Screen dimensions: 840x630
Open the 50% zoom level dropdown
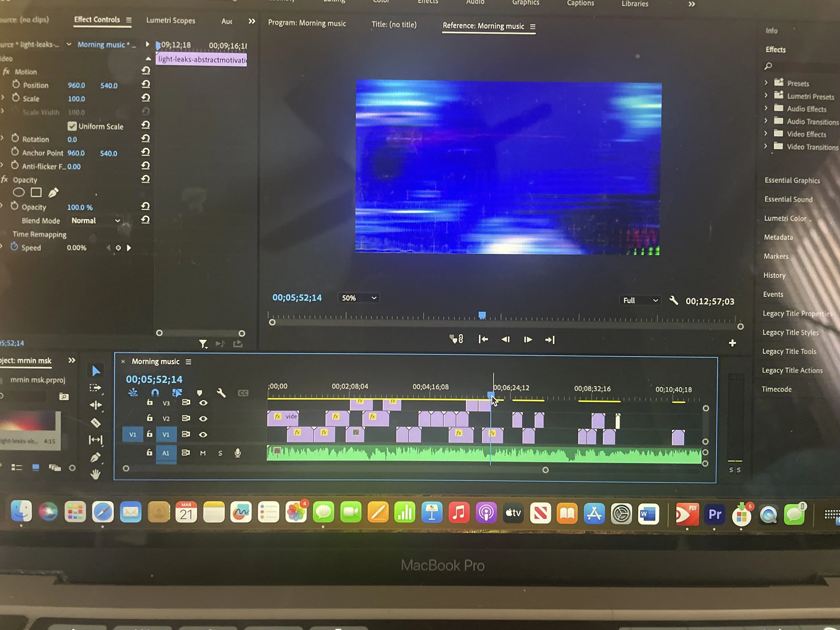[x=359, y=298]
